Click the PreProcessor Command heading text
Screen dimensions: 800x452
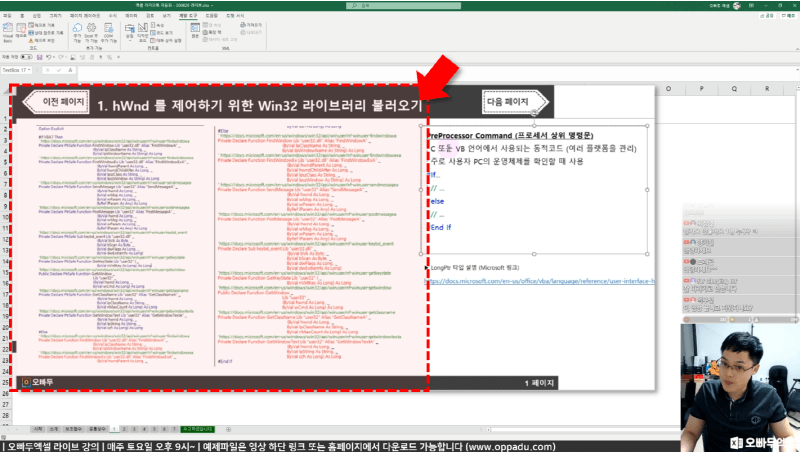(510, 135)
